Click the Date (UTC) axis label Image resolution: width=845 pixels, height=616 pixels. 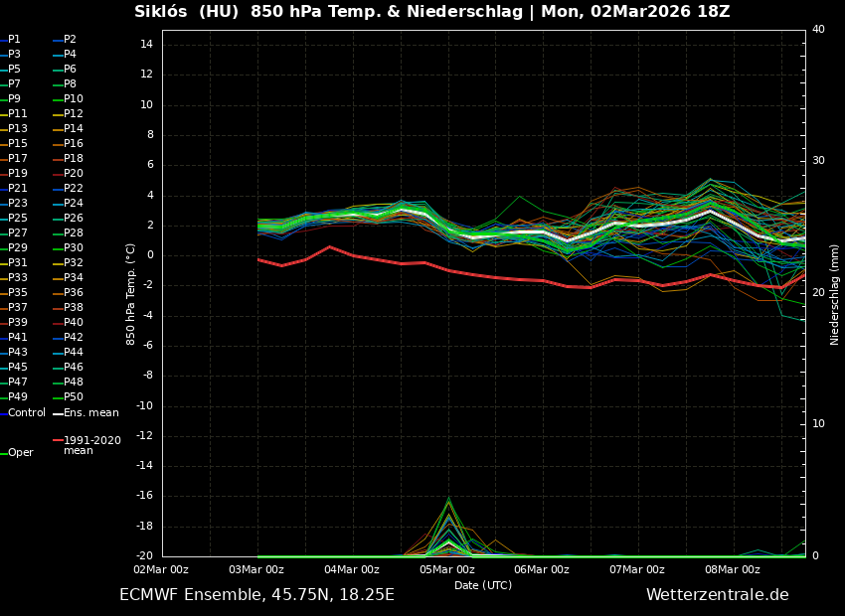coord(483,586)
